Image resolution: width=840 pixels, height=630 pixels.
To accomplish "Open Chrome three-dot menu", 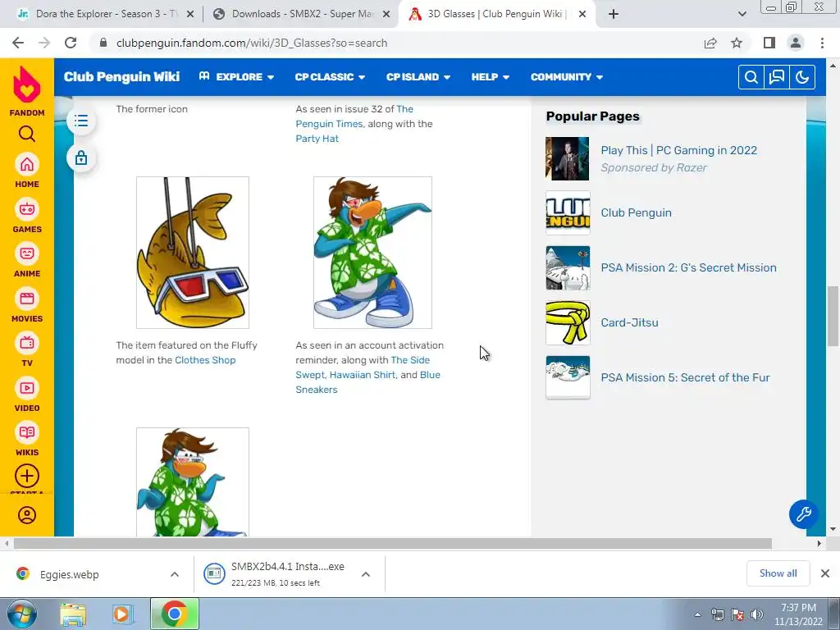I will click(x=822, y=43).
